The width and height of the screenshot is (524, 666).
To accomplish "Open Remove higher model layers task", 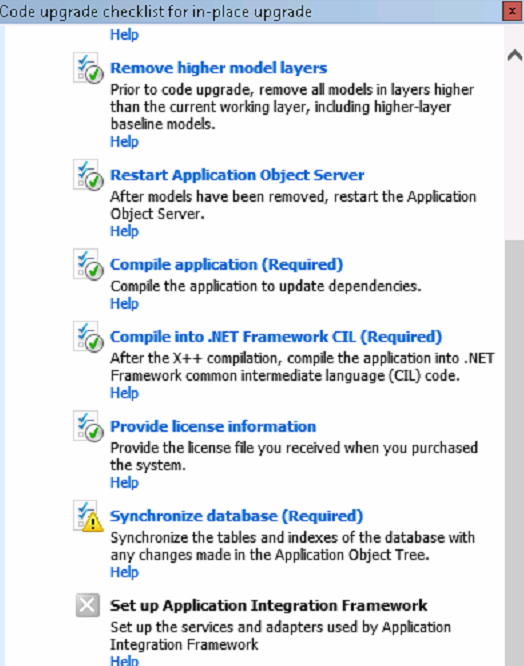I will point(219,68).
